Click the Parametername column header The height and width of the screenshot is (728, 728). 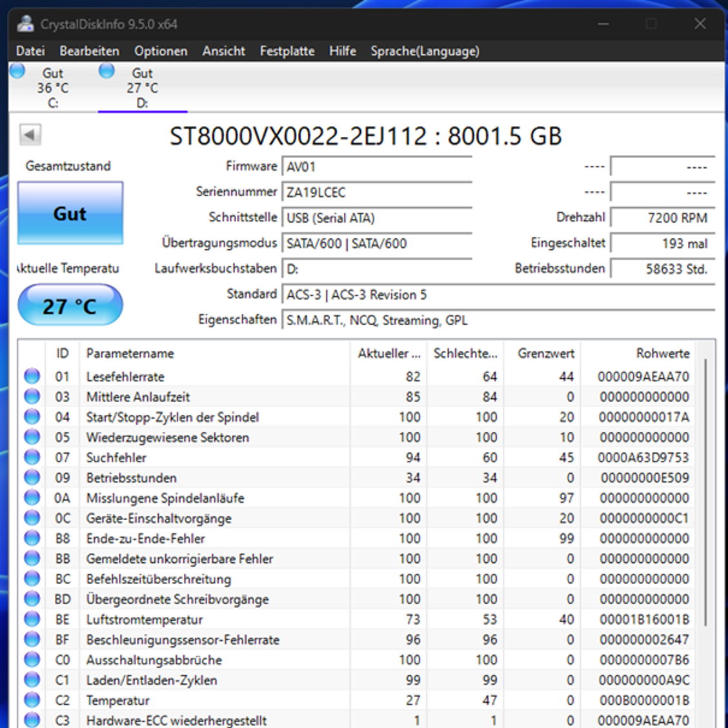(214, 353)
